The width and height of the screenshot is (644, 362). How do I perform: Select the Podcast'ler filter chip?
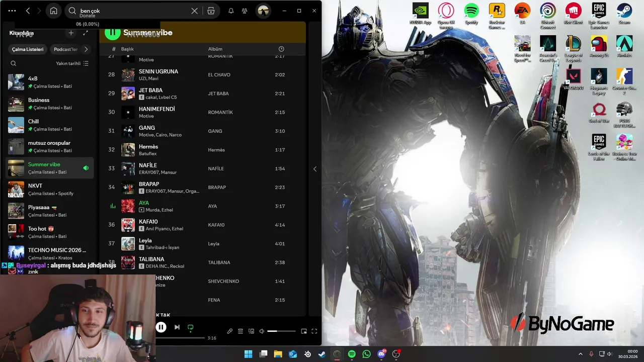66,49
